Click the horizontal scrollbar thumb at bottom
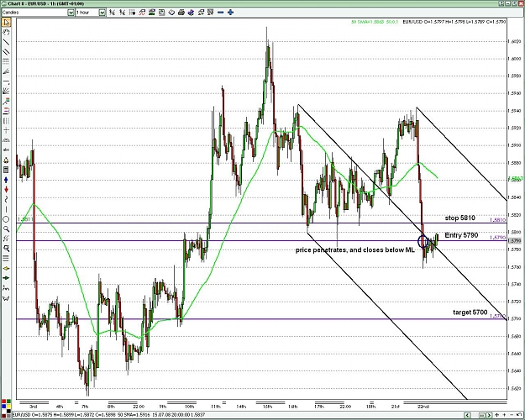 tap(481, 415)
